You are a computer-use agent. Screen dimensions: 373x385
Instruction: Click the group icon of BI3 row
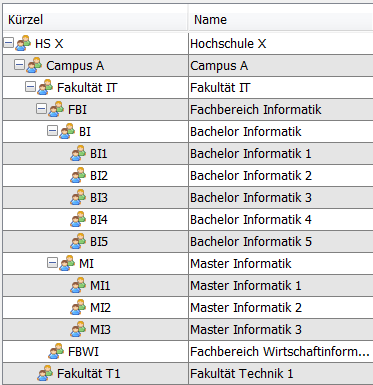[x=78, y=197]
